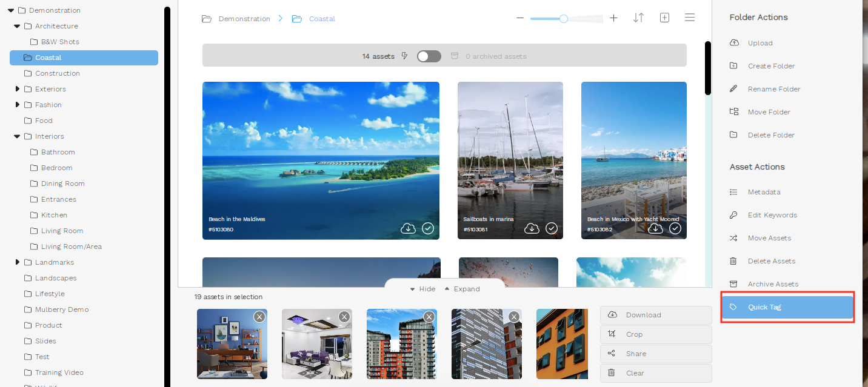Click Crop button for selection
The width and height of the screenshot is (868, 387).
656,334
